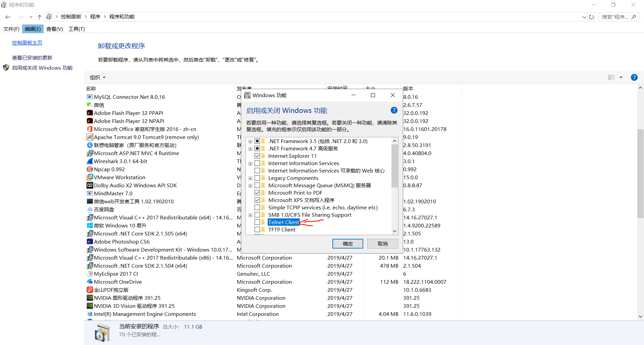Image resolution: width=644 pixels, height=345 pixels.
Task: Check the Legacy Components box
Action: coord(257,178)
